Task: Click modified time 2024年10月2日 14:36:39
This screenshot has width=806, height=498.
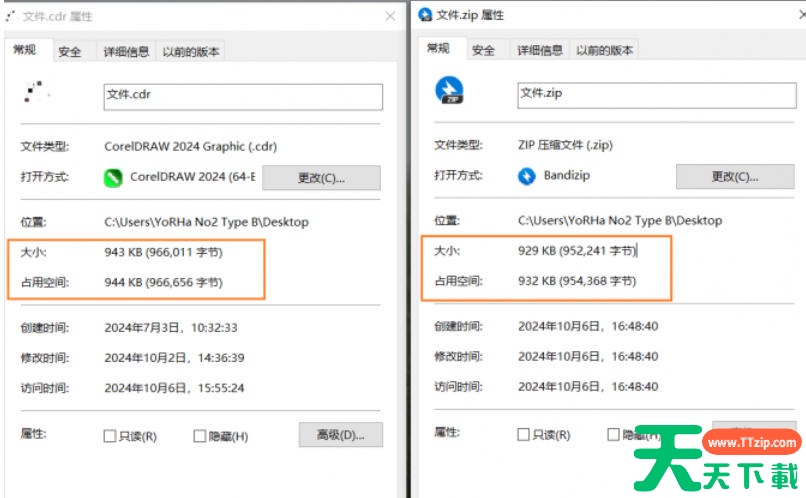Action: click(174, 358)
